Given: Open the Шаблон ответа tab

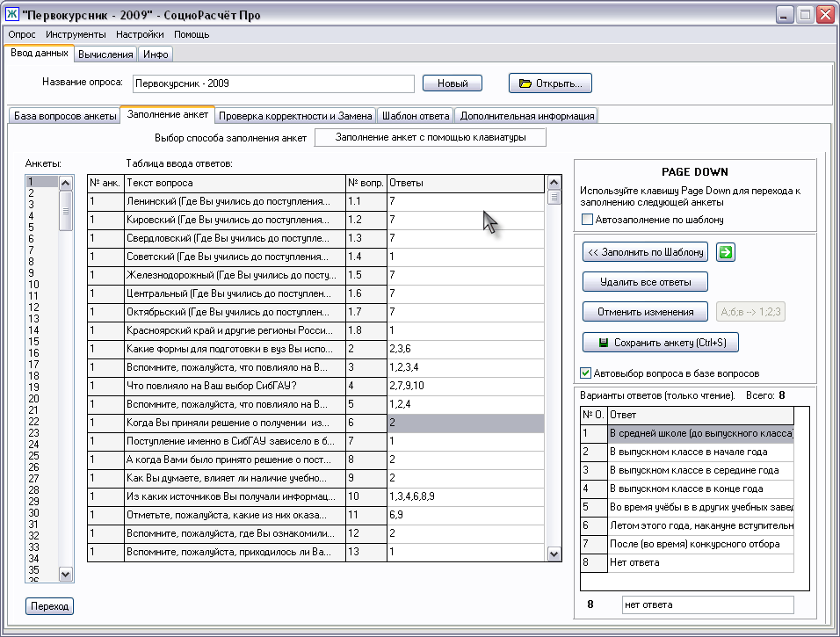Looking at the screenshot, I should pos(416,115).
